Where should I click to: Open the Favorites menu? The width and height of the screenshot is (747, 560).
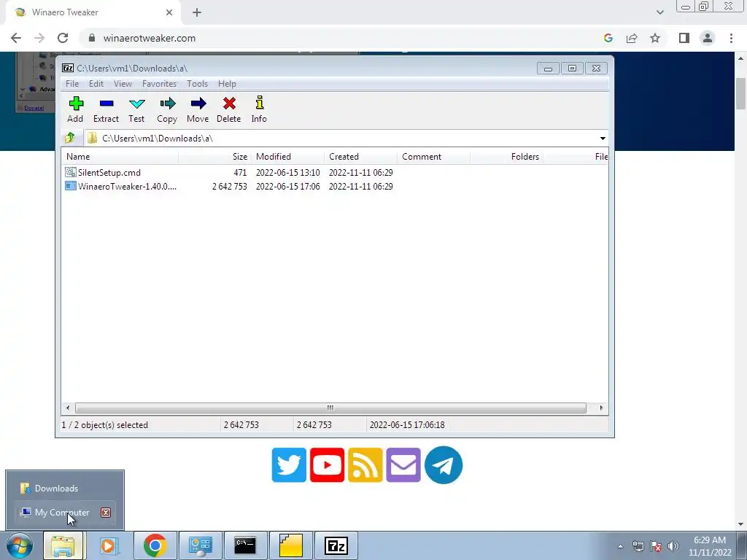click(159, 84)
